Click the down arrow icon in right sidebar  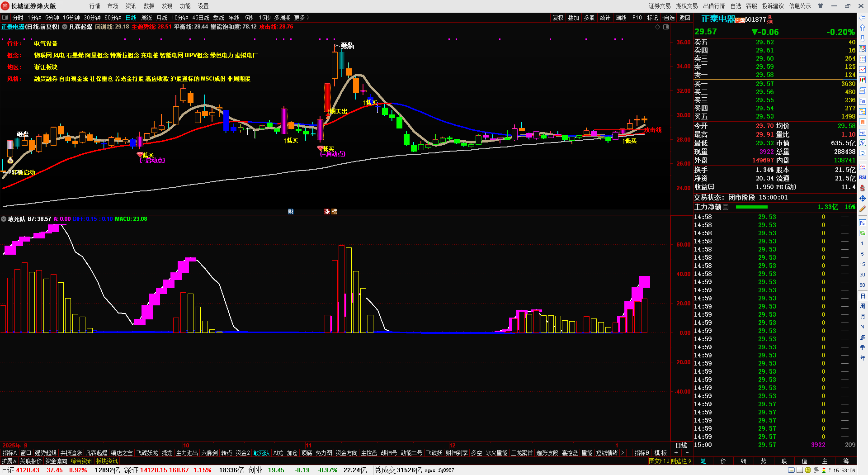[862, 38]
